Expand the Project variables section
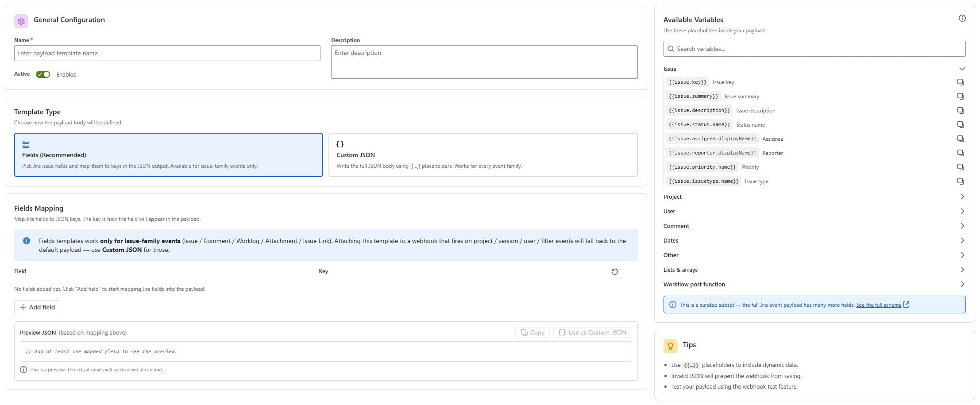Viewport: 980px width, 405px height. (x=814, y=197)
